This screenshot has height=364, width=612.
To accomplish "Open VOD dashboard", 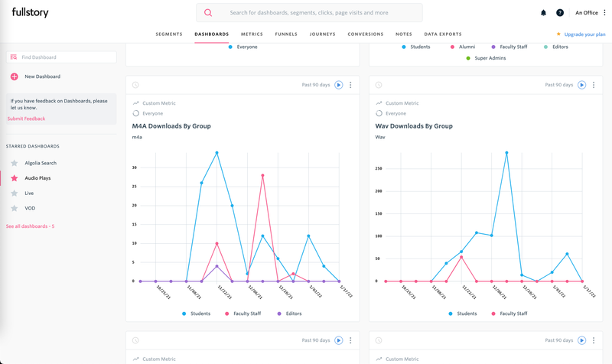I will tap(30, 208).
